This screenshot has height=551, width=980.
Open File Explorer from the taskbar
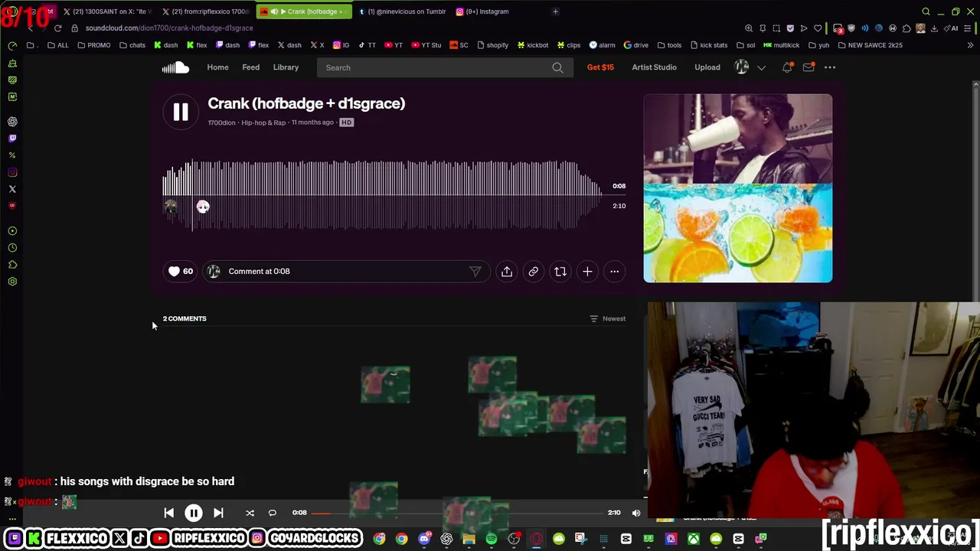(469, 539)
